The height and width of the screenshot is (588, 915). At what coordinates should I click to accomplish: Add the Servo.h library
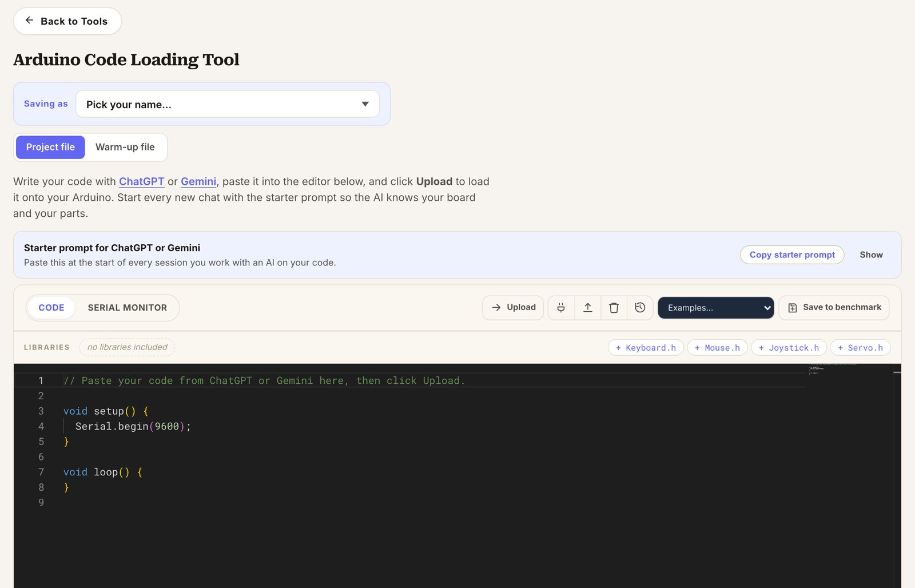(x=860, y=348)
